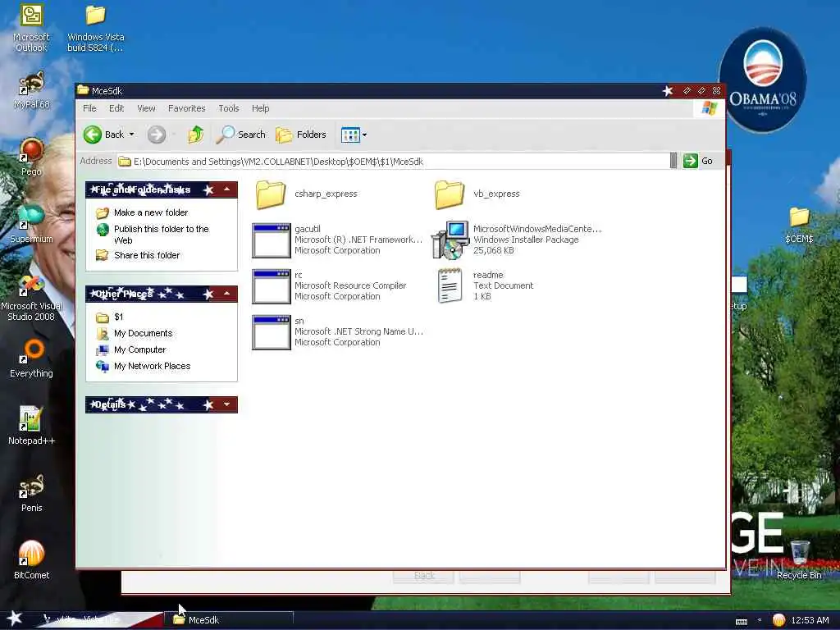Toggle the Folders pane

pos(301,135)
